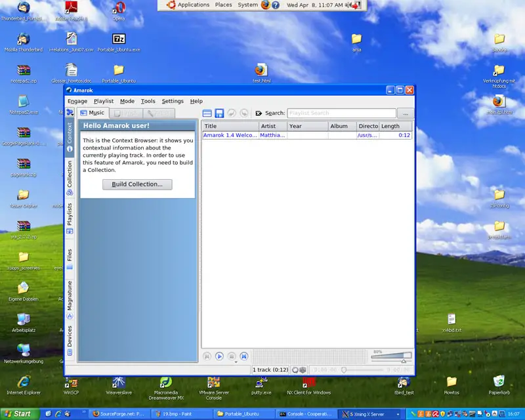Open the Xming X Server taskbar group
The image size is (525, 420).
click(370, 414)
